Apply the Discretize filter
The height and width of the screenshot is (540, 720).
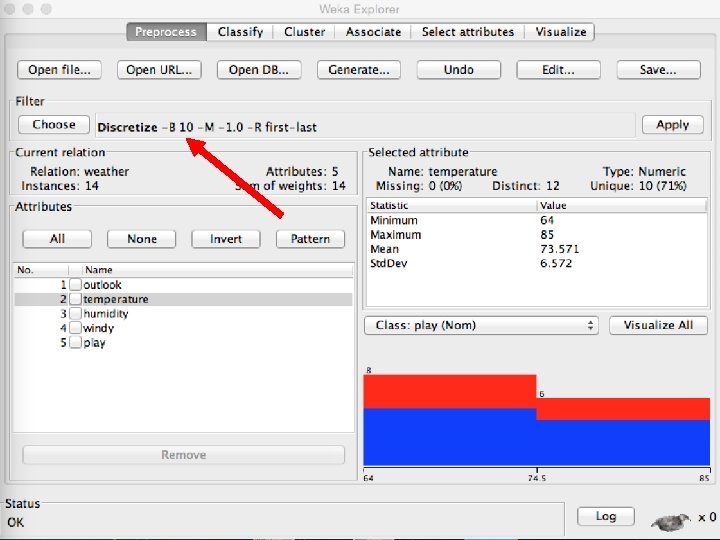pyautogui.click(x=672, y=124)
